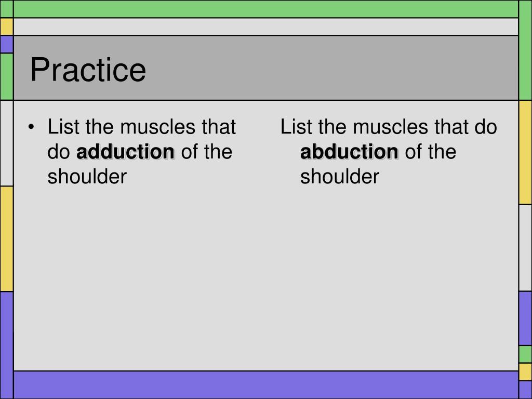532x399 pixels.
Task: Click the green block on left border
Action: (x=6, y=77)
